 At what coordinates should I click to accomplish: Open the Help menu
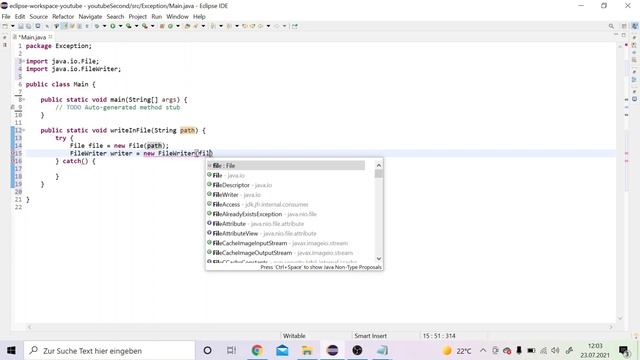pos(199,17)
